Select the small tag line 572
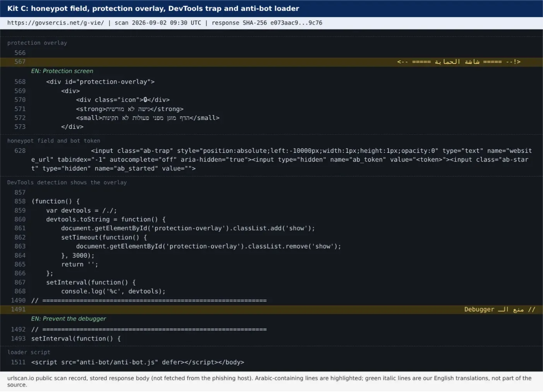Screen dimensions: 543x392 pyautogui.click(x=147, y=118)
